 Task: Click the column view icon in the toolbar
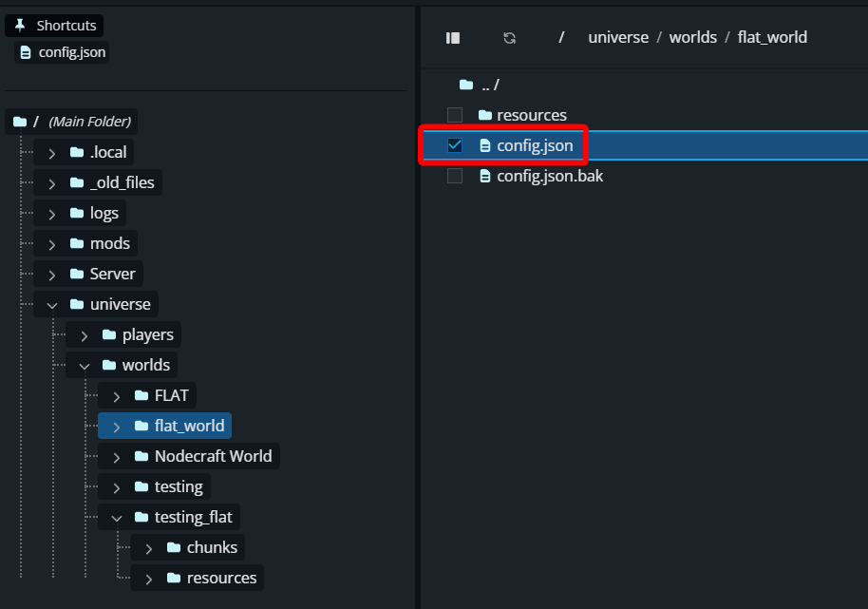[452, 37]
